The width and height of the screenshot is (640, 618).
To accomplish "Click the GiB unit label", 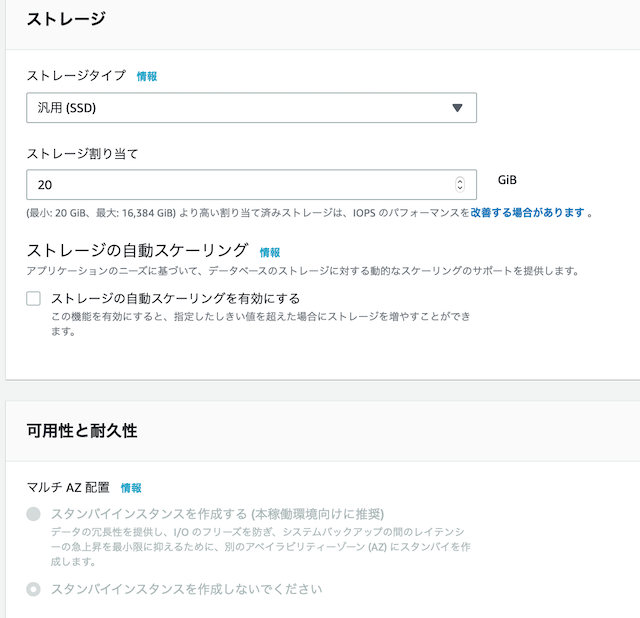I will tap(507, 180).
